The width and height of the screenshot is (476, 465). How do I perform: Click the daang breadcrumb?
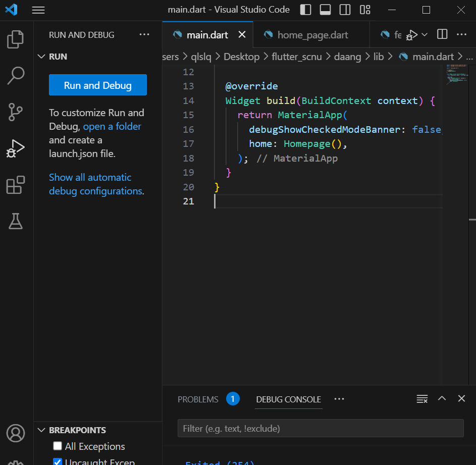coord(348,57)
